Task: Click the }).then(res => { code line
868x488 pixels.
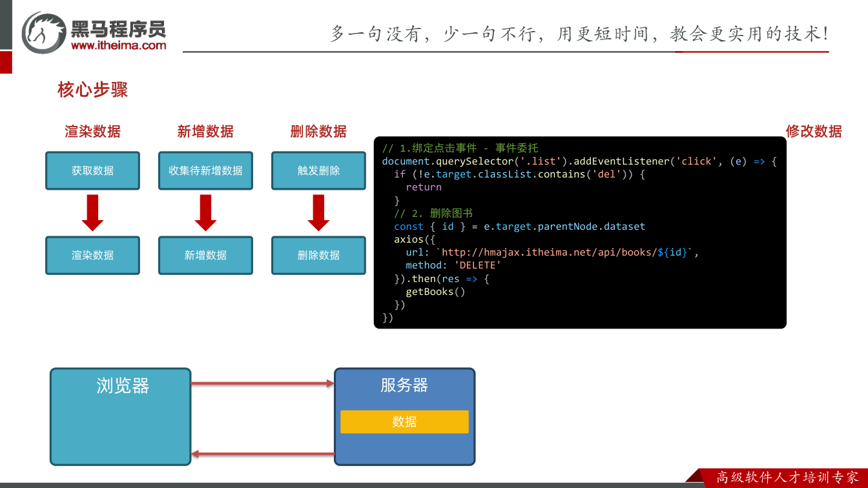Action: coord(442,279)
